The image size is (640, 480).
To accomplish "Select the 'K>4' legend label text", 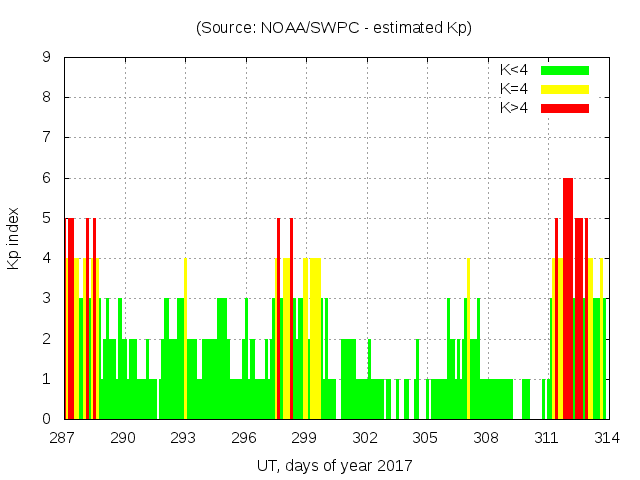I will click(515, 108).
